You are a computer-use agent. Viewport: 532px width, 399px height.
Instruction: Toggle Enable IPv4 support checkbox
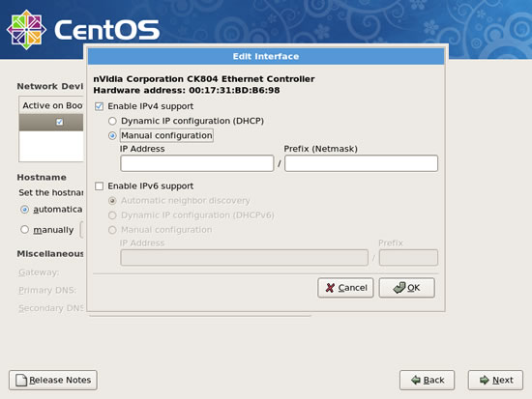pyautogui.click(x=99, y=106)
